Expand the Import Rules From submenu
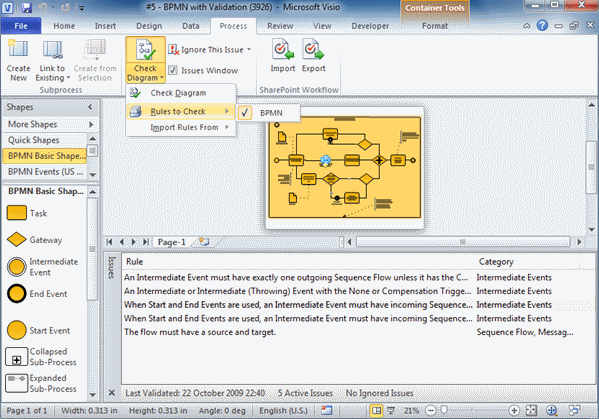This screenshot has height=419, width=599. 181,127
